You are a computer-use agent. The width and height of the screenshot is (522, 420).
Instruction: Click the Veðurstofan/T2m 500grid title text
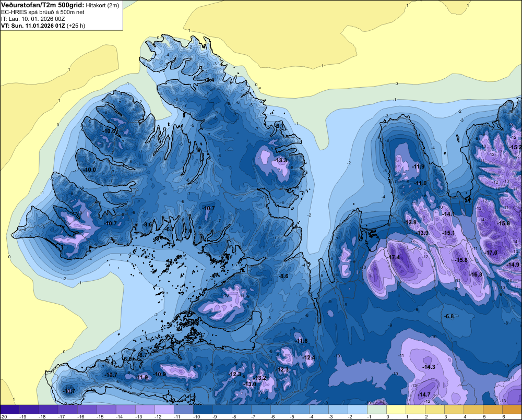[x=43, y=5]
